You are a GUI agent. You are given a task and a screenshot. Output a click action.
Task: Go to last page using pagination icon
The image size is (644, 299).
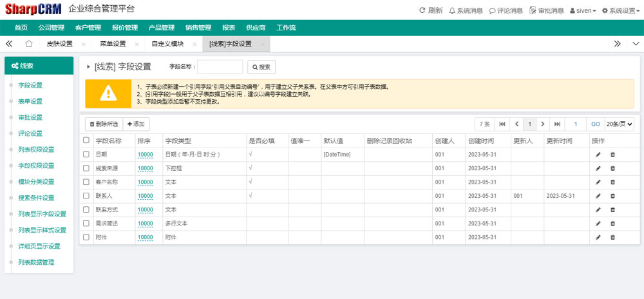pos(557,124)
